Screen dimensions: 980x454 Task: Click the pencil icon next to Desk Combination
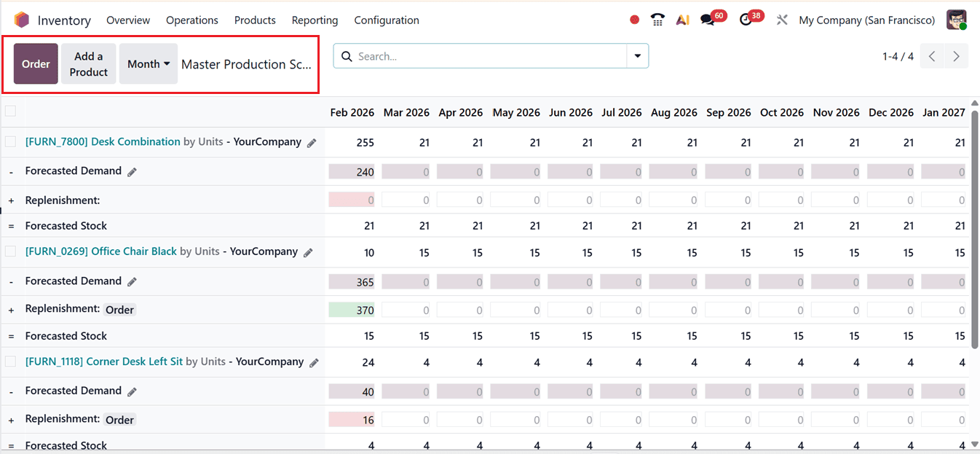point(312,142)
